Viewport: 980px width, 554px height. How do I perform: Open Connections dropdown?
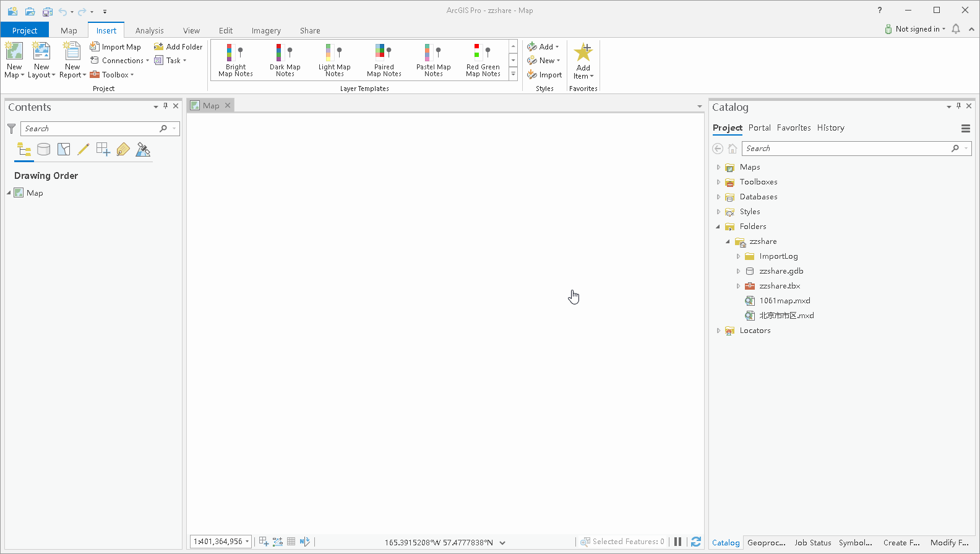click(119, 61)
